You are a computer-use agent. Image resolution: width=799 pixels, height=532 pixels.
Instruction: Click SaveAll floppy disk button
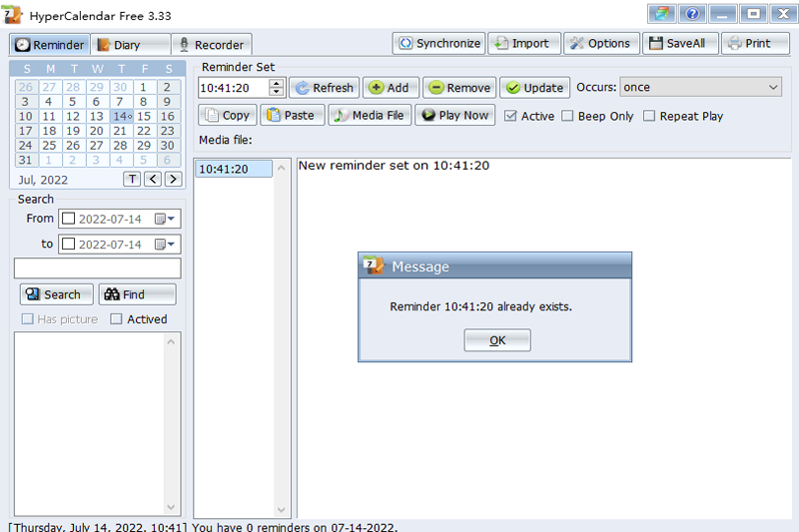coord(680,43)
